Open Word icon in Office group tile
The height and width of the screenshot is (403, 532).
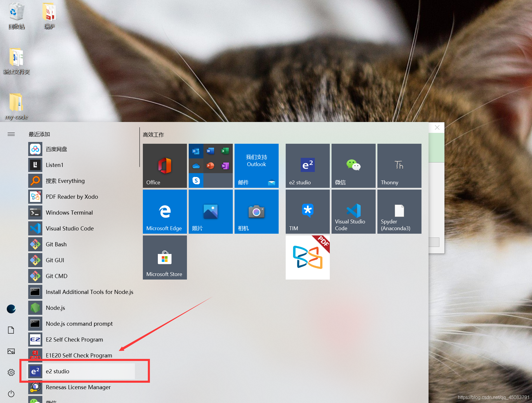(210, 151)
